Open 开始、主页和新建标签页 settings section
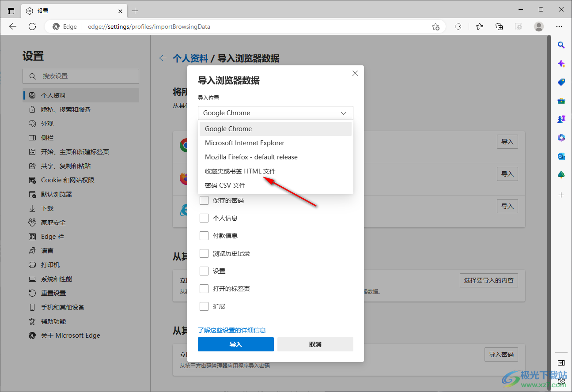The height and width of the screenshot is (392, 572). coord(81,152)
